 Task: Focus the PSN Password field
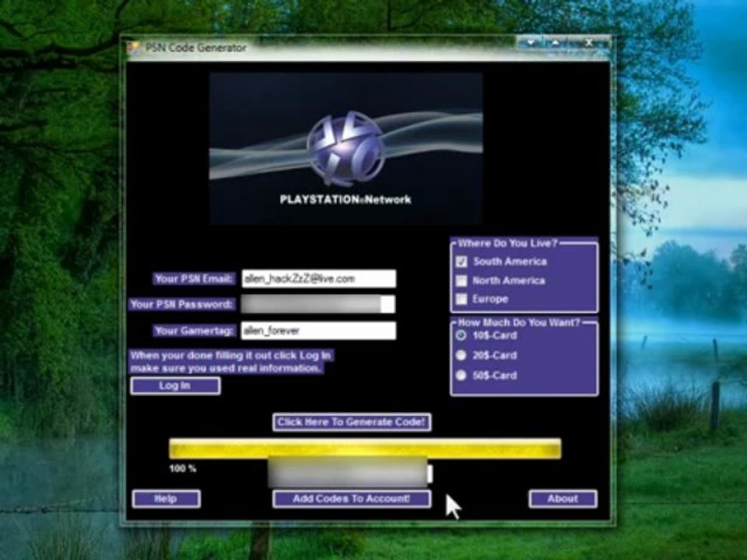(x=318, y=304)
